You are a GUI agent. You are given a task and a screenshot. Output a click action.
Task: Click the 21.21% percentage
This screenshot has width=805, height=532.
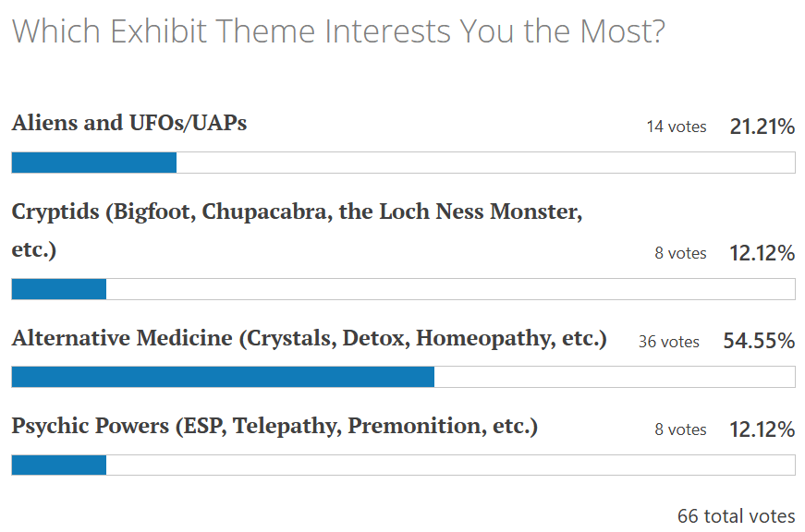[762, 127]
